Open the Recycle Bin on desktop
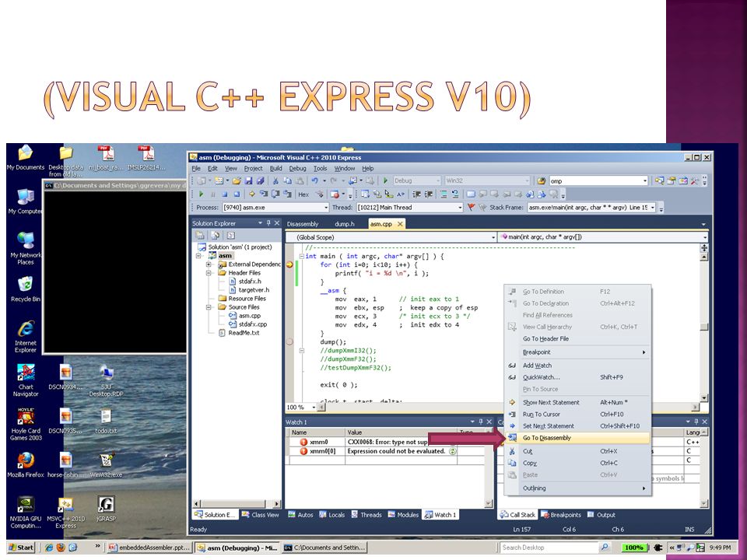This screenshot has height=560, width=747. [x=25, y=289]
